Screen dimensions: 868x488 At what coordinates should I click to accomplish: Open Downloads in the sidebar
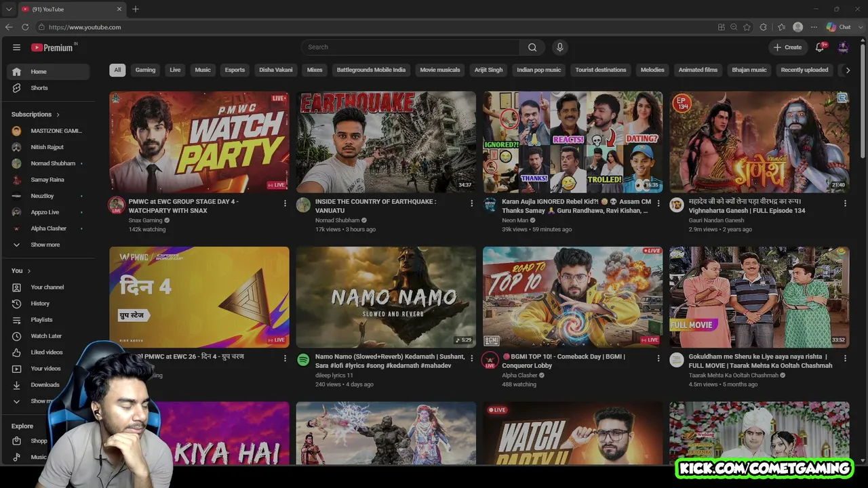pyautogui.click(x=45, y=385)
